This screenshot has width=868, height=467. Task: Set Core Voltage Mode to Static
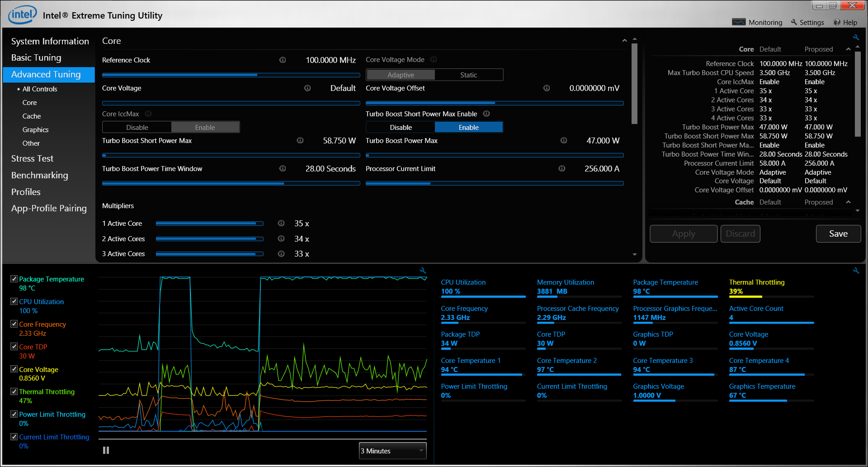(x=468, y=75)
